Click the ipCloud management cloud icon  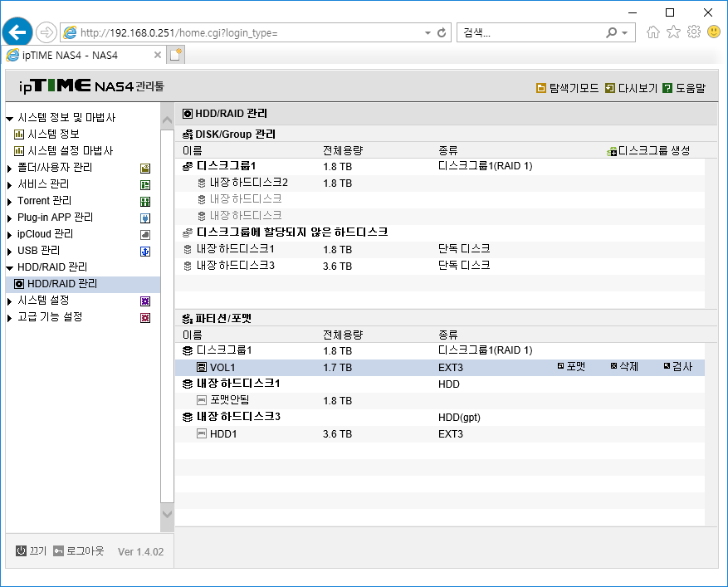tap(145, 235)
